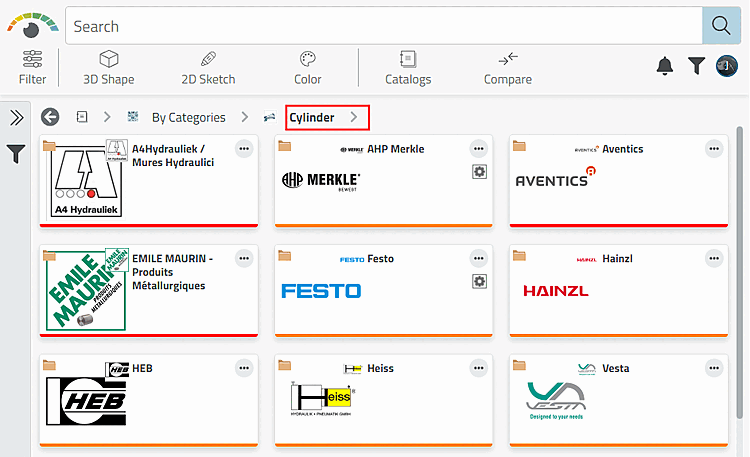The image size is (750, 457).
Task: Open the notifications bell
Action: click(665, 66)
